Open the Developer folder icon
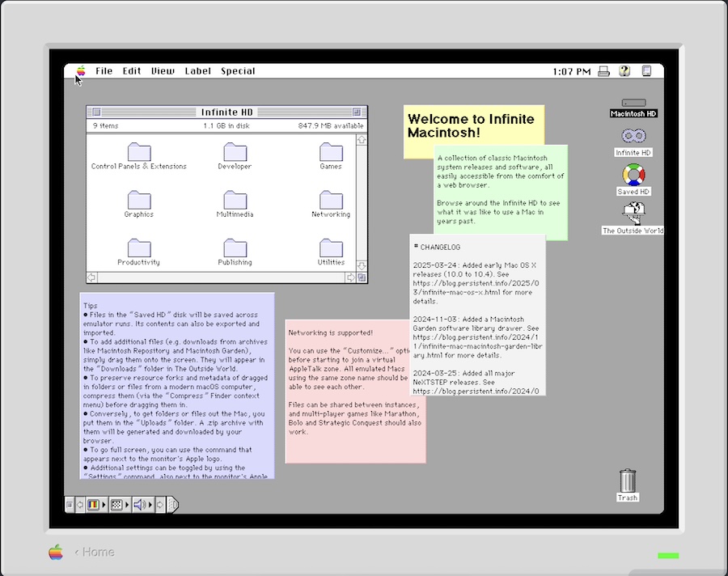Viewport: 728px width, 576px height. click(x=235, y=152)
